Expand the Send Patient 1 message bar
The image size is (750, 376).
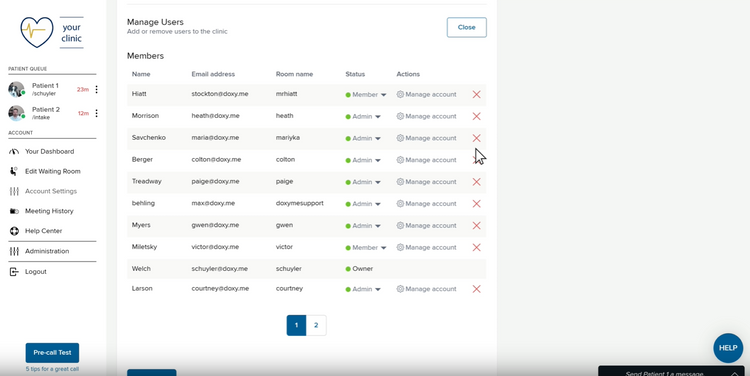point(671,372)
